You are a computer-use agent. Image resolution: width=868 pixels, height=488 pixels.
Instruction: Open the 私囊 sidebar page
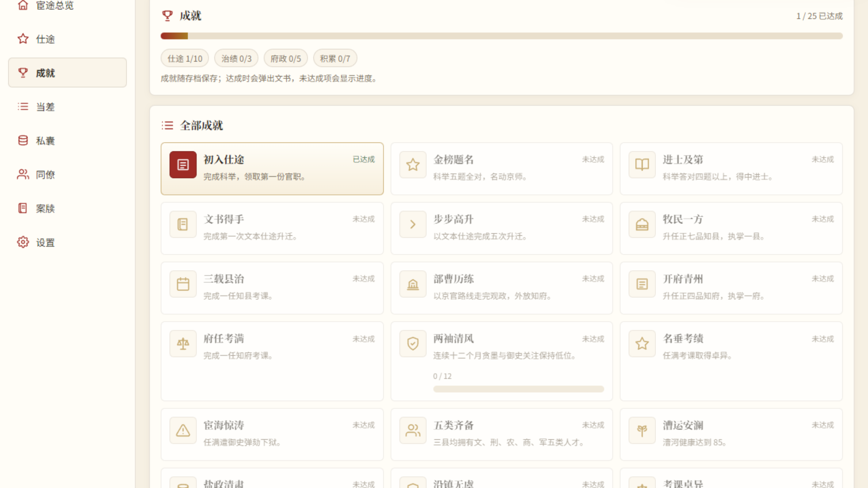[67, 141]
